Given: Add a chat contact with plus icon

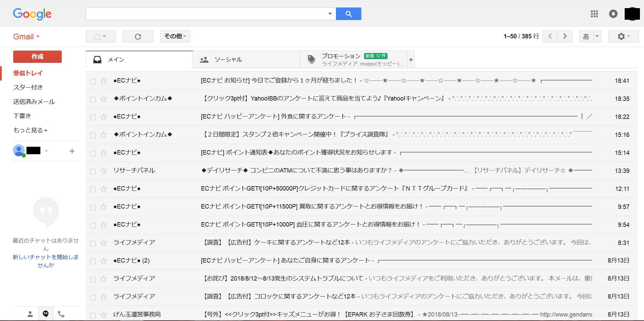Looking at the screenshot, I should pos(72,151).
